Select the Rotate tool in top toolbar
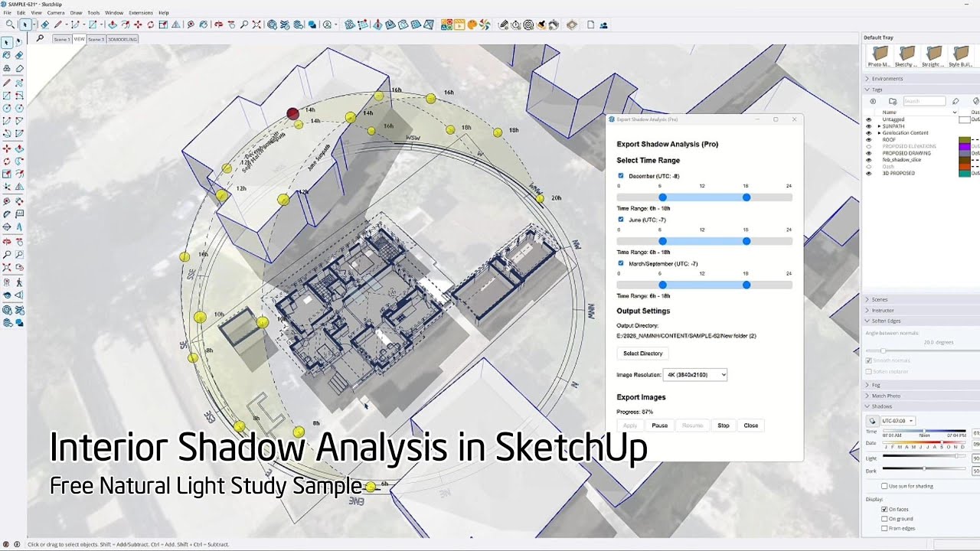This screenshot has width=980, height=551. [x=151, y=24]
